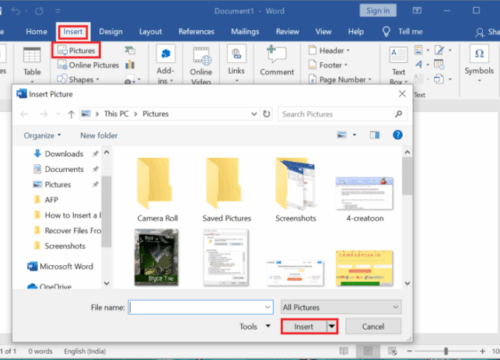Select the Camera Roll folder
This screenshot has height=360, width=500.
tap(157, 190)
